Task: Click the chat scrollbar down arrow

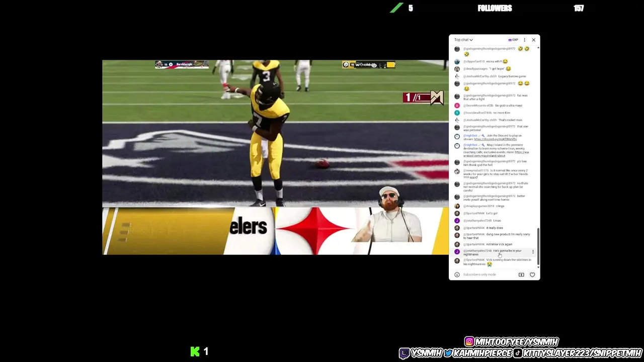Action: 538,266
